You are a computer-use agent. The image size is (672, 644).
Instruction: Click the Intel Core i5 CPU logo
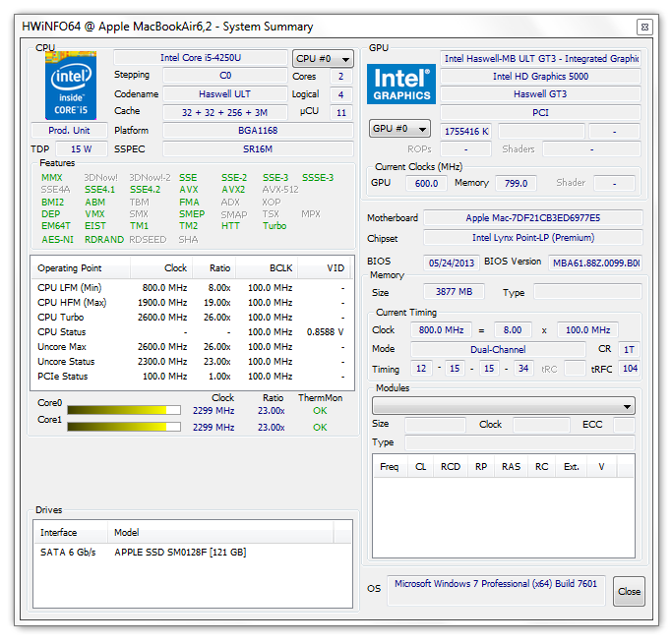[x=71, y=86]
